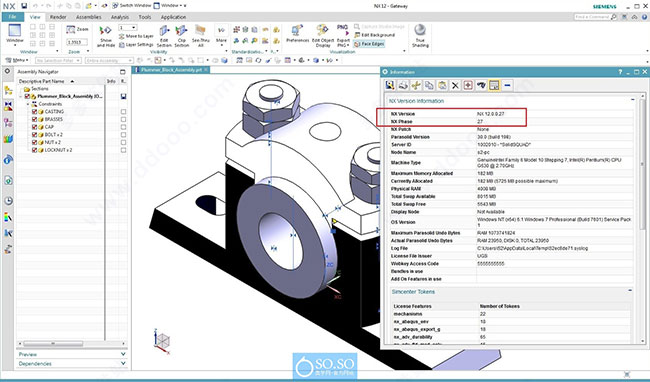This screenshot has width=650, height=382.
Task: Collapse the Simcenter Tokens section
Action: (630, 290)
